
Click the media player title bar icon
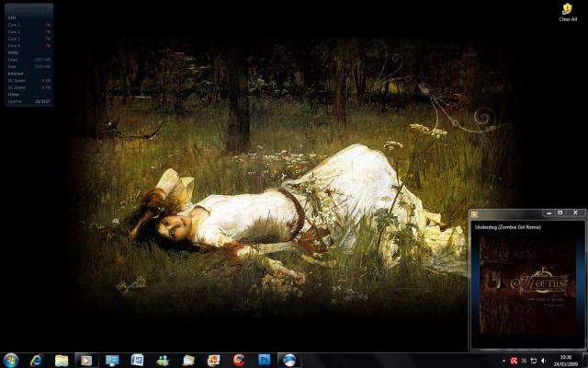[475, 213]
